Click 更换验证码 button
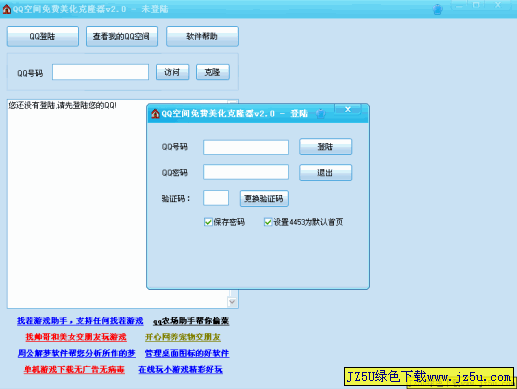 tap(264, 198)
